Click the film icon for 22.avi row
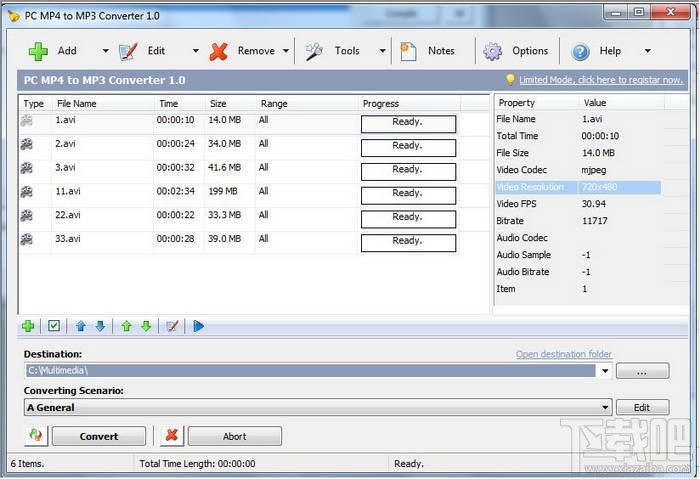The height and width of the screenshot is (479, 700). (x=27, y=216)
